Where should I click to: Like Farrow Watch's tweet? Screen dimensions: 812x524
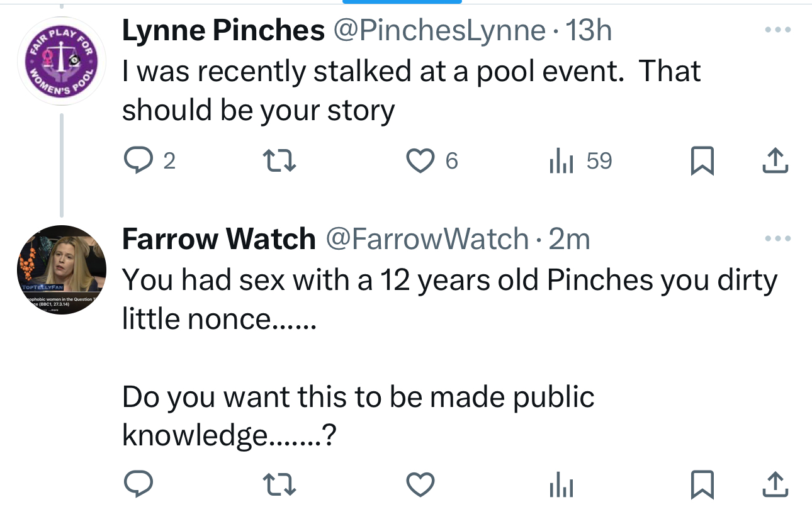[x=421, y=485]
